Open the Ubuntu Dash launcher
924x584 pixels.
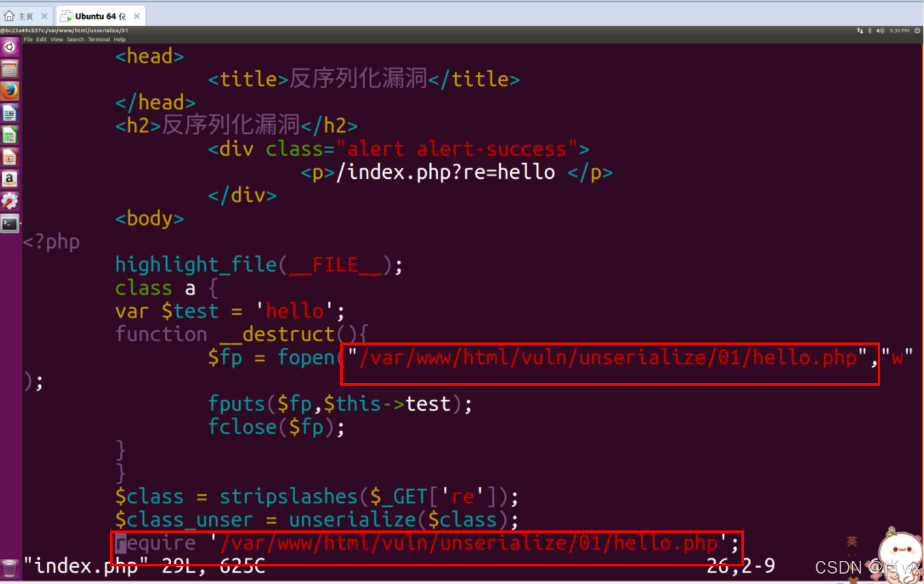[x=10, y=46]
